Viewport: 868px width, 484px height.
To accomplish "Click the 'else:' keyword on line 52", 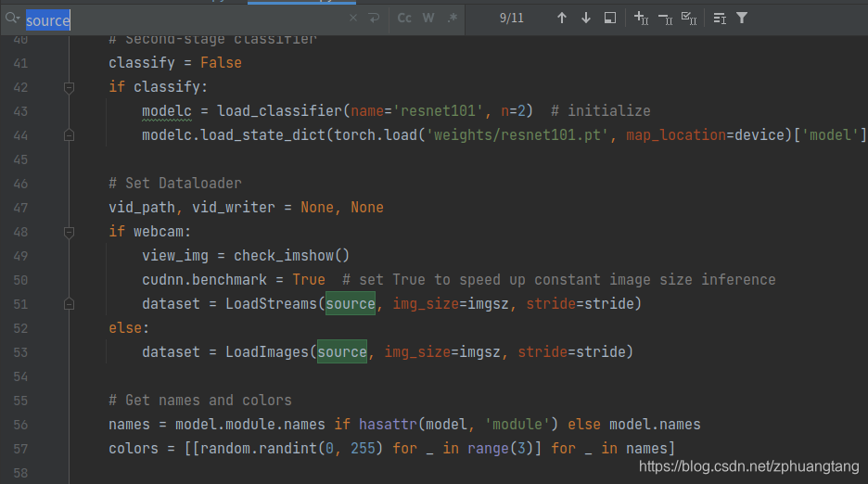I will click(x=129, y=328).
